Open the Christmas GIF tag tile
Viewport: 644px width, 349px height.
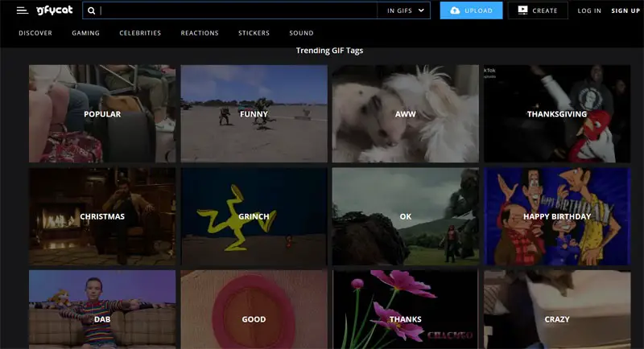coord(102,216)
